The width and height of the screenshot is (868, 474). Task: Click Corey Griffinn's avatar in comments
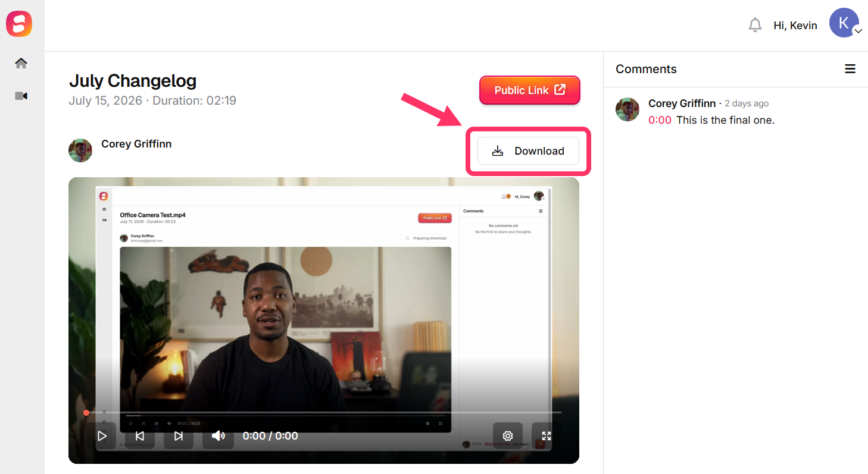(627, 109)
